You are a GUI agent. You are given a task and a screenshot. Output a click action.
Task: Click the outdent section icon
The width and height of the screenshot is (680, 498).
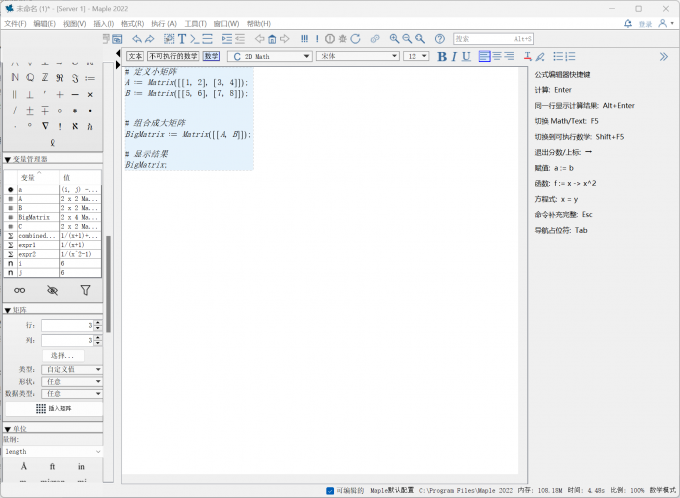click(239, 39)
